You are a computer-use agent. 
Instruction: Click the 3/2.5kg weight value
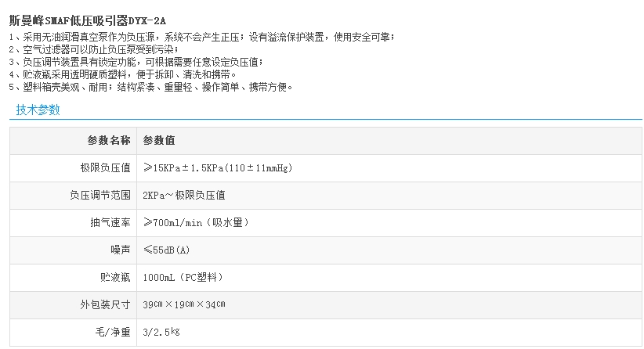(x=162, y=332)
